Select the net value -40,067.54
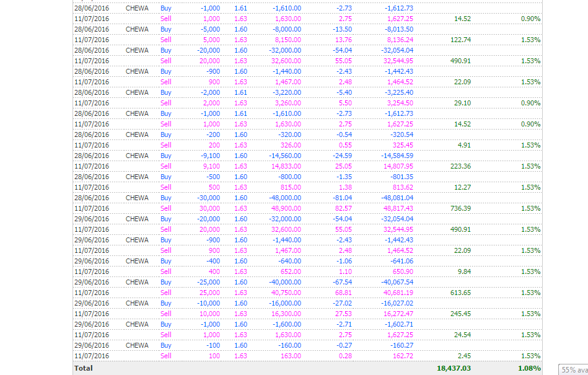Viewport: 588px width, 375px height. [x=397, y=281]
